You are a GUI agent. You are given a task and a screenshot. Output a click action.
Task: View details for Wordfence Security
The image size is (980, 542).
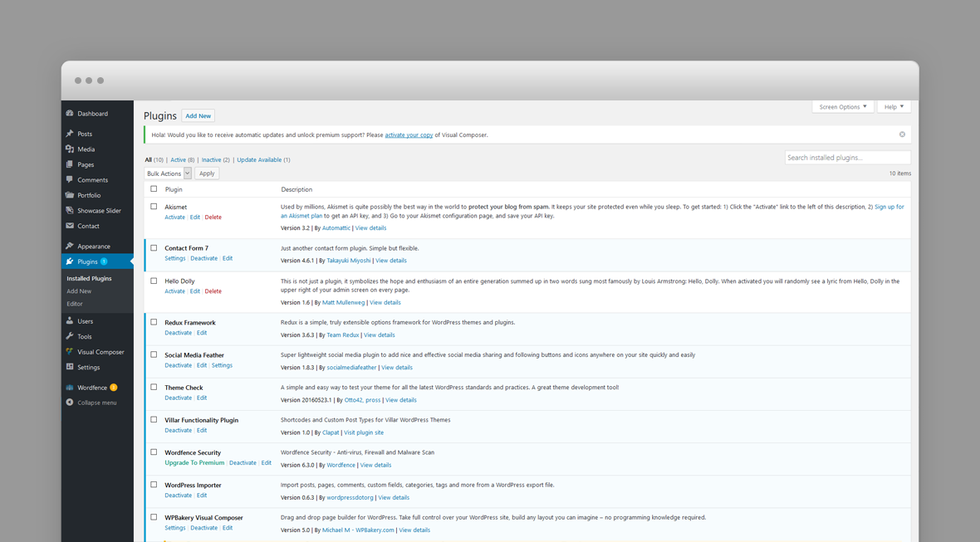click(375, 465)
